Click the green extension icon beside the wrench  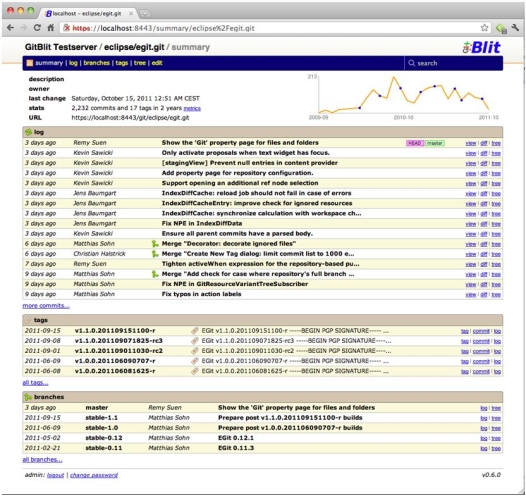coord(501,29)
